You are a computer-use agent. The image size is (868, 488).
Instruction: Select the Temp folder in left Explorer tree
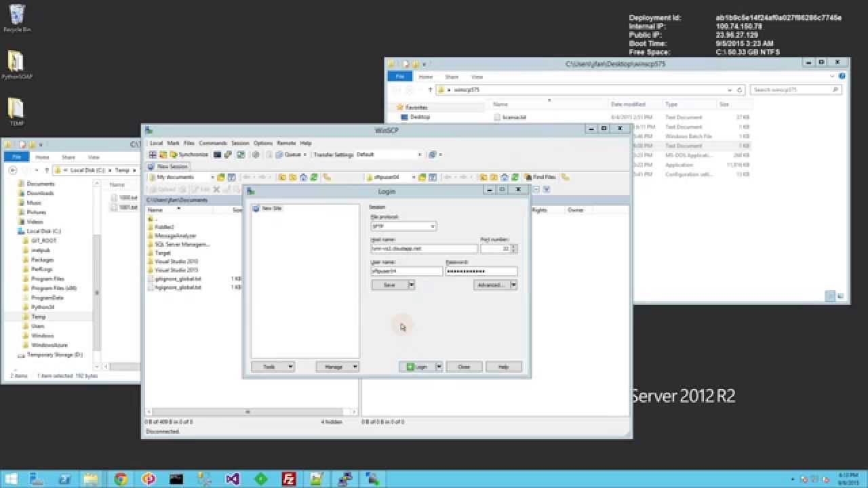click(x=39, y=317)
